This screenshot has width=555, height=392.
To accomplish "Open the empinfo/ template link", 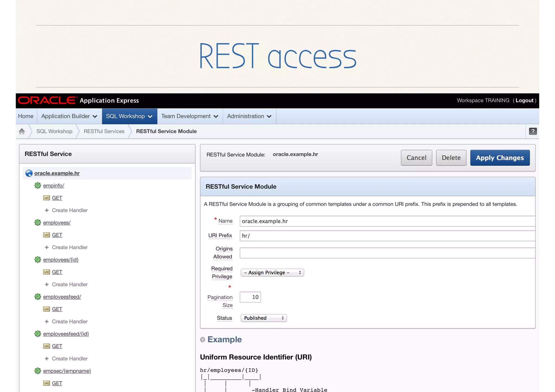I will pos(54,186).
